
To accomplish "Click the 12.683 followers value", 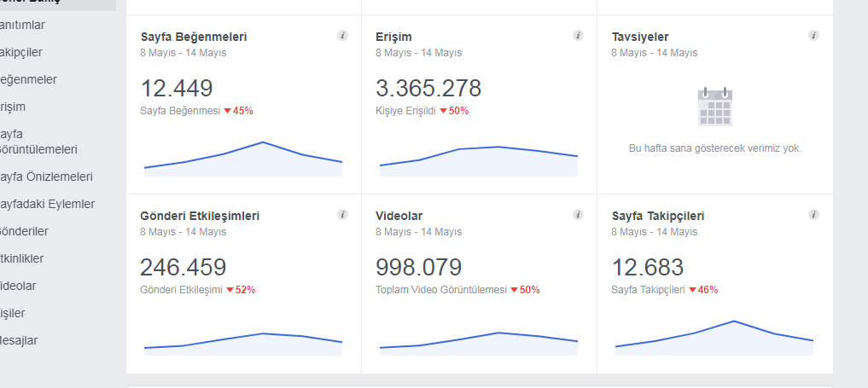I will click(x=648, y=268).
